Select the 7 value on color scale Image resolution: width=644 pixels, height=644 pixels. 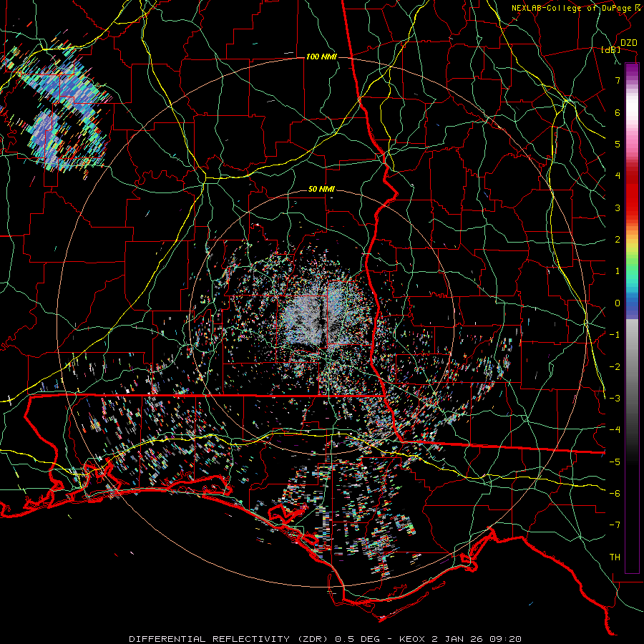(618, 80)
